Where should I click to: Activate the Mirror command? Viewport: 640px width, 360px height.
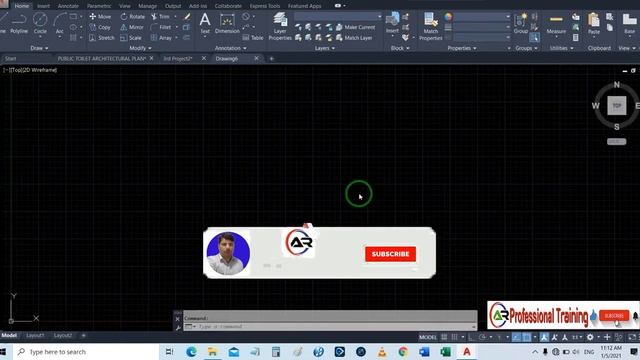[132, 27]
